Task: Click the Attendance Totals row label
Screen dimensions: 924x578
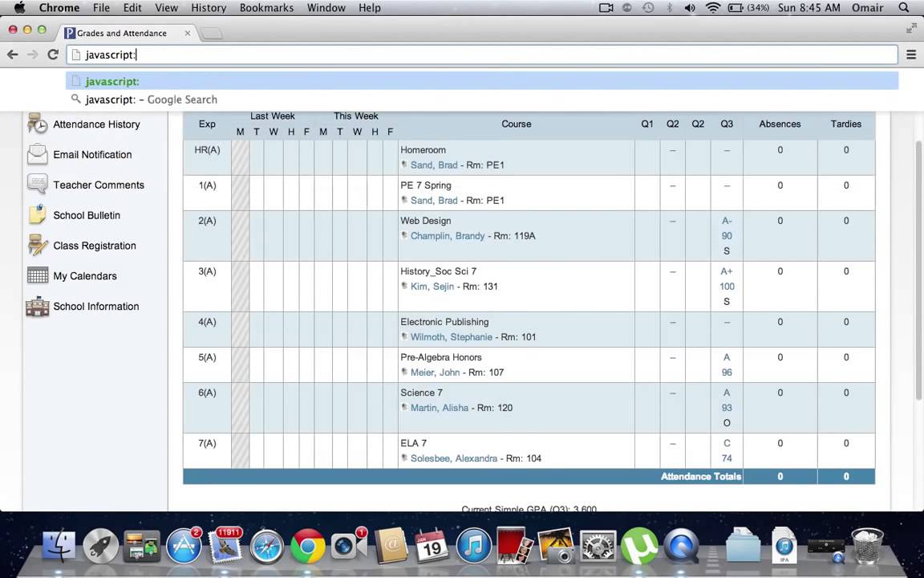Action: click(701, 477)
